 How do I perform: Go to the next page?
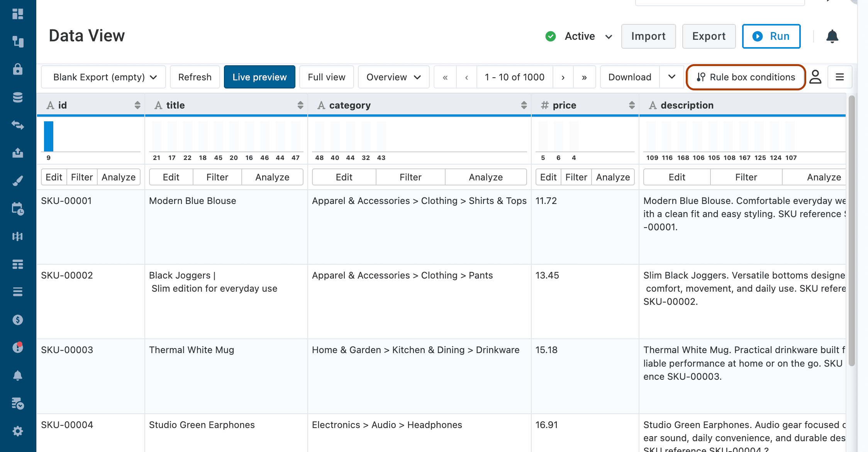(563, 77)
